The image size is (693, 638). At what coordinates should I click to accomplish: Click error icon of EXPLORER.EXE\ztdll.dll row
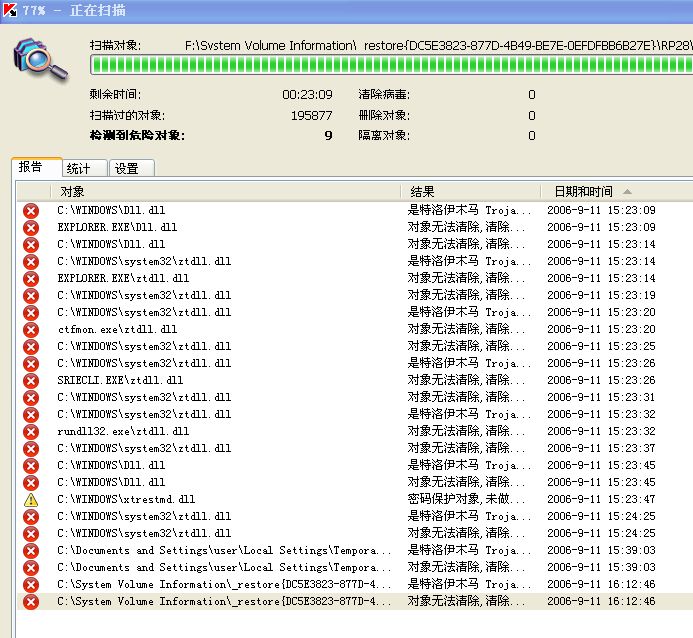click(31, 279)
